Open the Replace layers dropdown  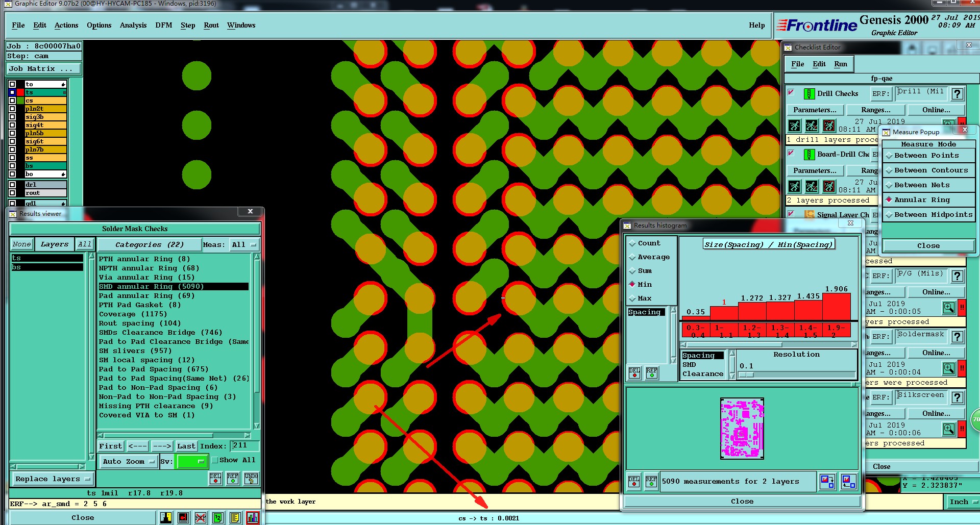coord(53,479)
